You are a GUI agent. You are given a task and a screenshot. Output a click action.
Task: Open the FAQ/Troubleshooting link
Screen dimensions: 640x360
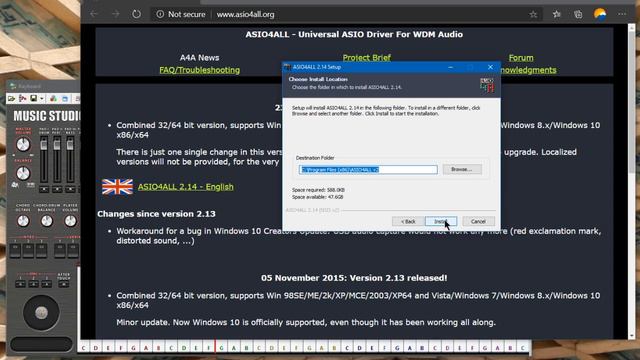coord(200,70)
